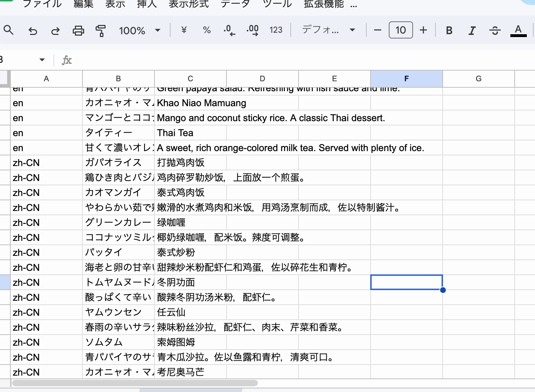This screenshot has height=392, width=535.
Task: Click the horizontal scrollbar thumb
Action: [x=135, y=383]
